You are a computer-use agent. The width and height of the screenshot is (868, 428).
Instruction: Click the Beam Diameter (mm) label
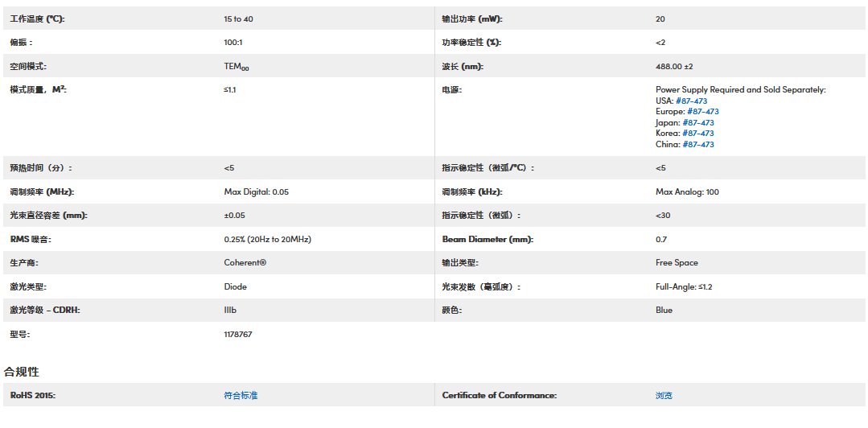487,239
